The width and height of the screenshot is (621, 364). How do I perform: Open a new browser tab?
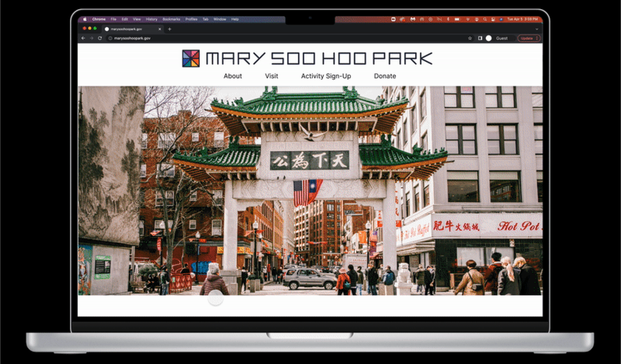(169, 29)
